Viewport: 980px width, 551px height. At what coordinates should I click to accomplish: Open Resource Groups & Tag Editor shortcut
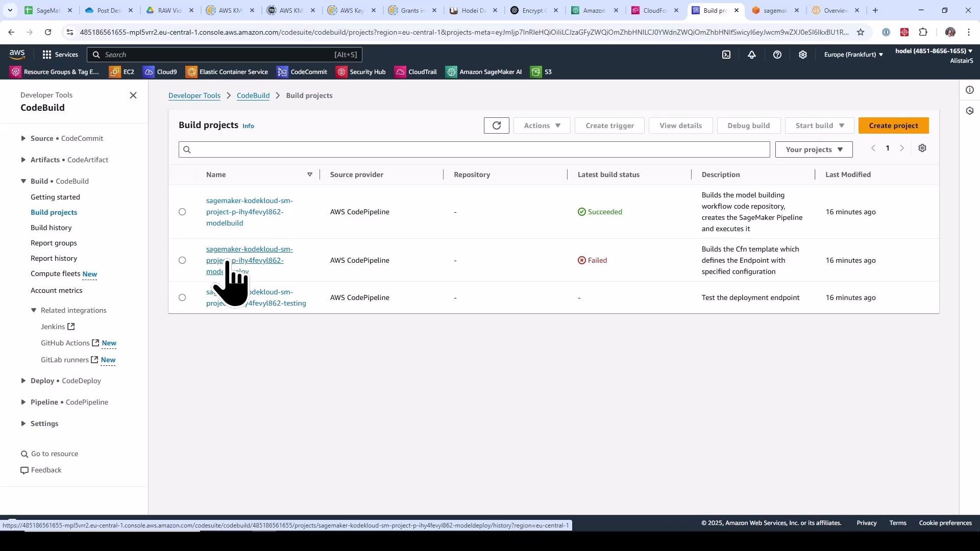coord(55,72)
